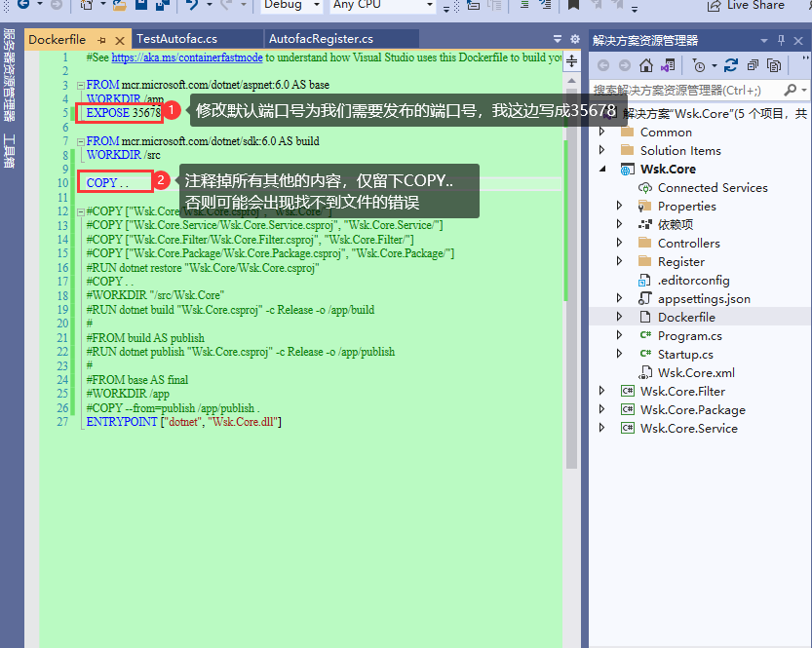This screenshot has width=812, height=648.
Task: Click the save all toolbar icon
Action: 163,5
